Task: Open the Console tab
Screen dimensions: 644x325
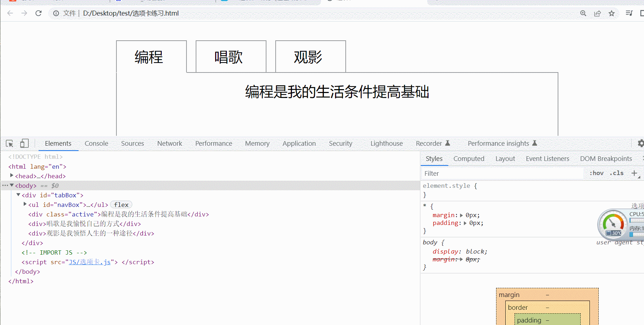Action: tap(96, 144)
